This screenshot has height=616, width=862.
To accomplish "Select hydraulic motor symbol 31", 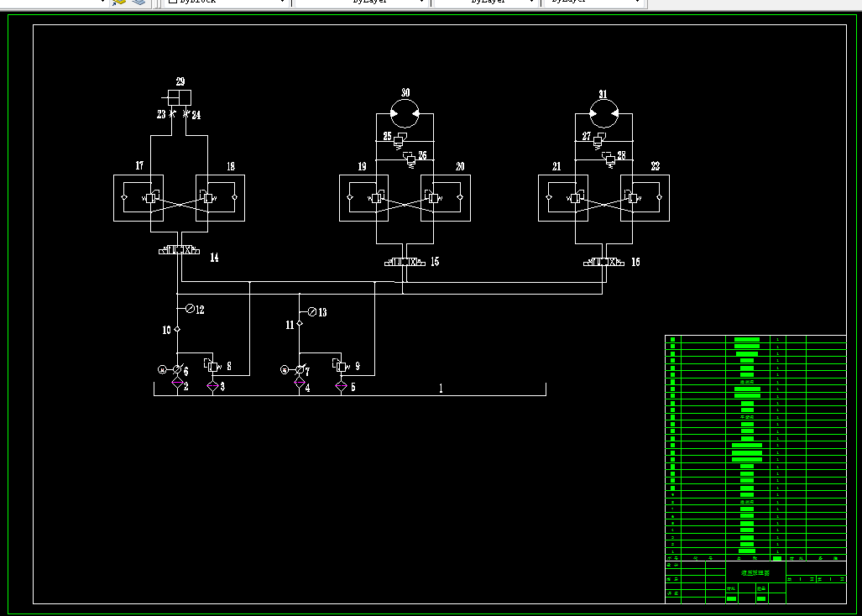I will coord(603,114).
